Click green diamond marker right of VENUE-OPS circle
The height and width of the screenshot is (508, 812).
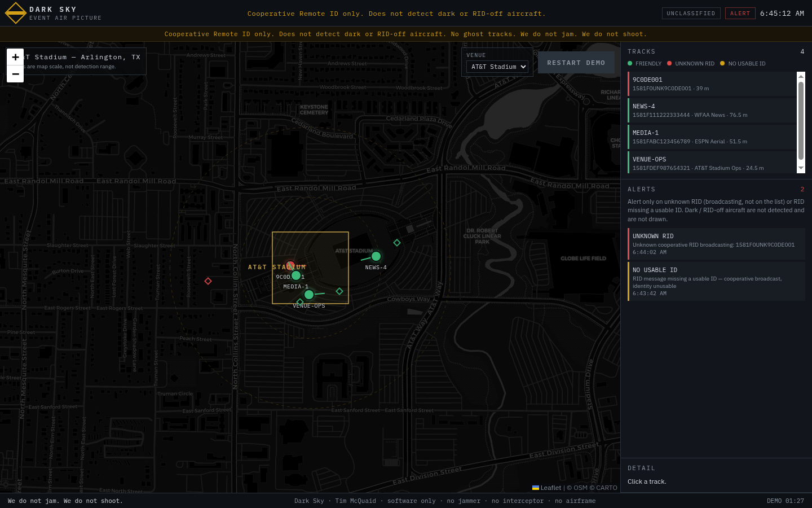(x=339, y=291)
